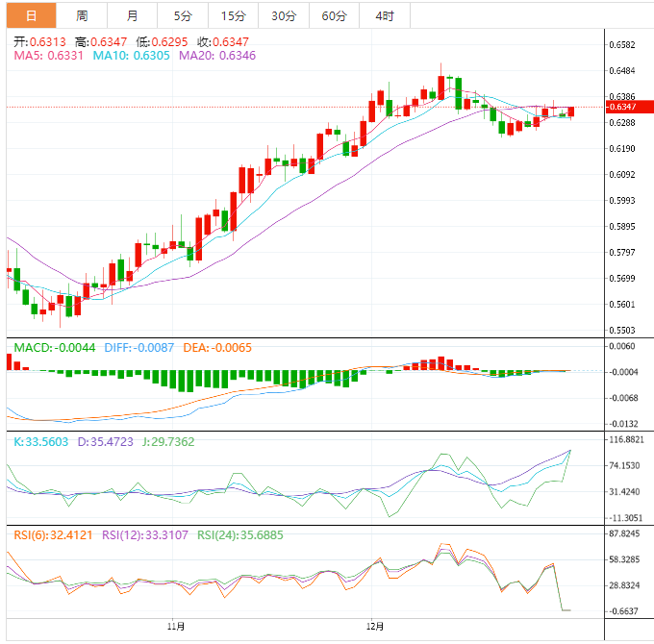Select the 周 (weekly) timeframe tab
The image size is (654, 644).
coord(82,15)
